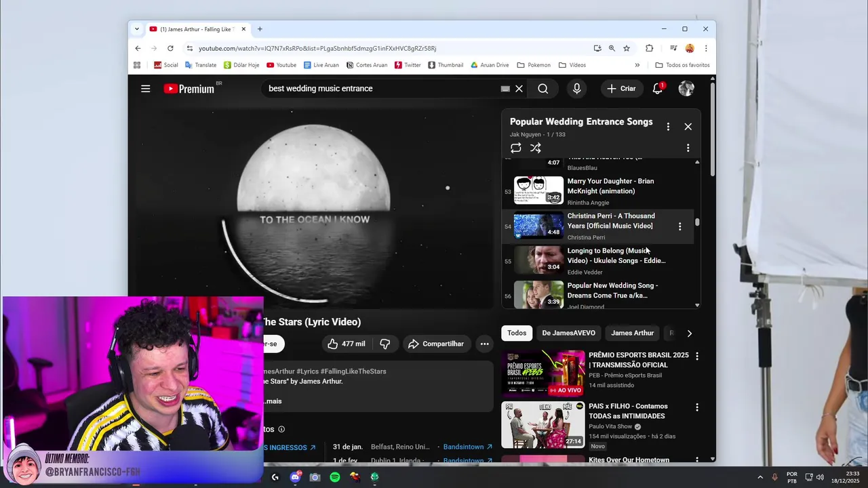This screenshot has width=868, height=488.
Task: Open options for Christina Perri playlist item
Action: pos(680,226)
